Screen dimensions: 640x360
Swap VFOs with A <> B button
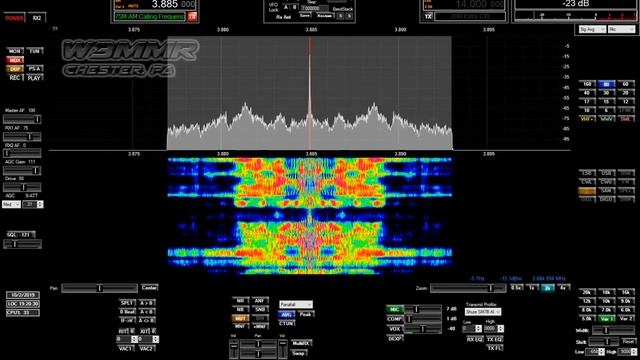[147, 320]
